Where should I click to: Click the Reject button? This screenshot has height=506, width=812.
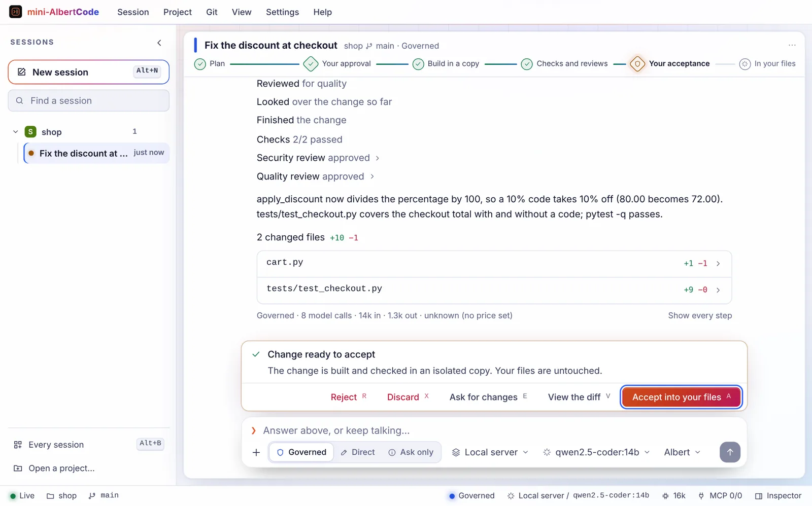point(349,397)
